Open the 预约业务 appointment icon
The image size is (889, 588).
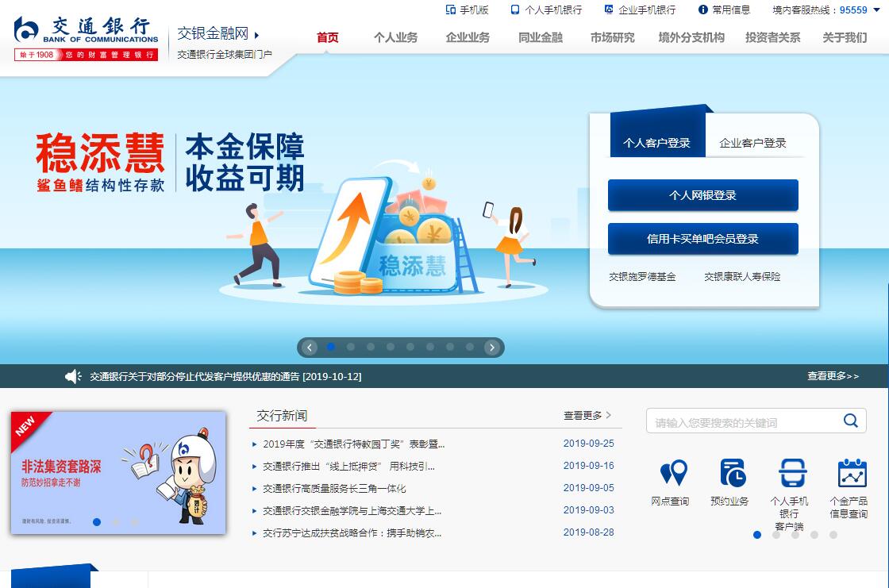(x=733, y=473)
